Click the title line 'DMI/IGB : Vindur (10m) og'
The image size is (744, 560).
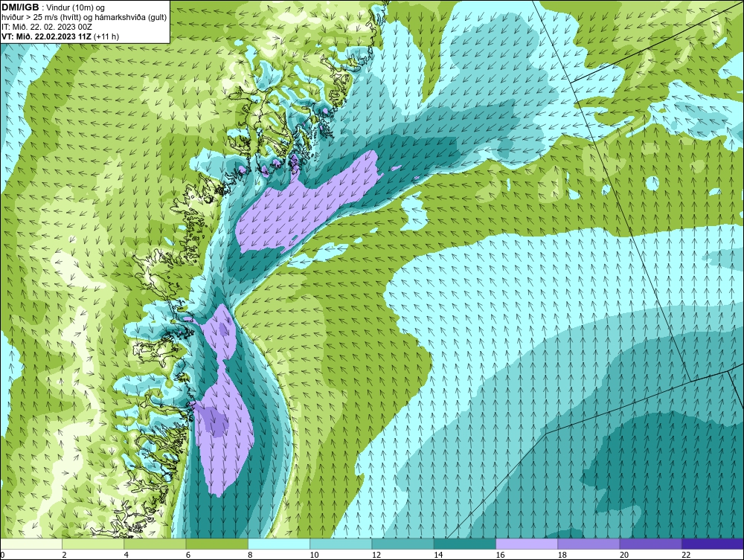[x=54, y=7]
